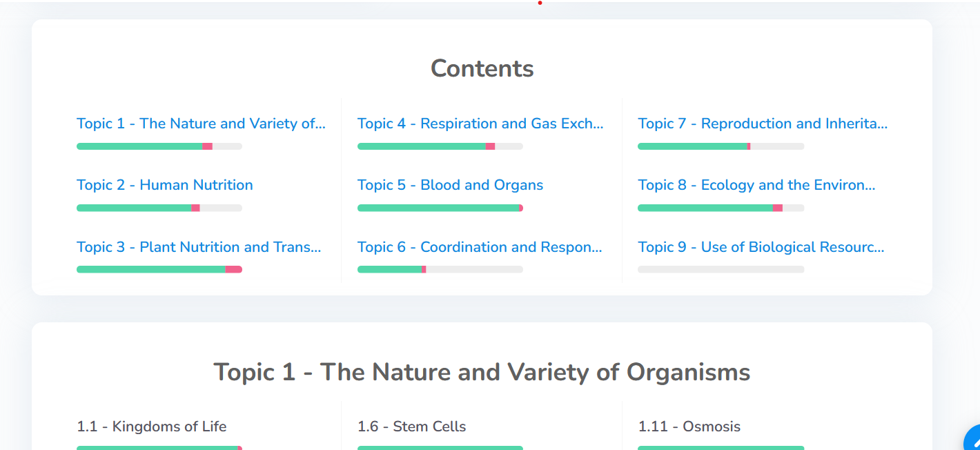Click the blue floating round button at bottom-right
The height and width of the screenshot is (450, 980).
point(973,440)
